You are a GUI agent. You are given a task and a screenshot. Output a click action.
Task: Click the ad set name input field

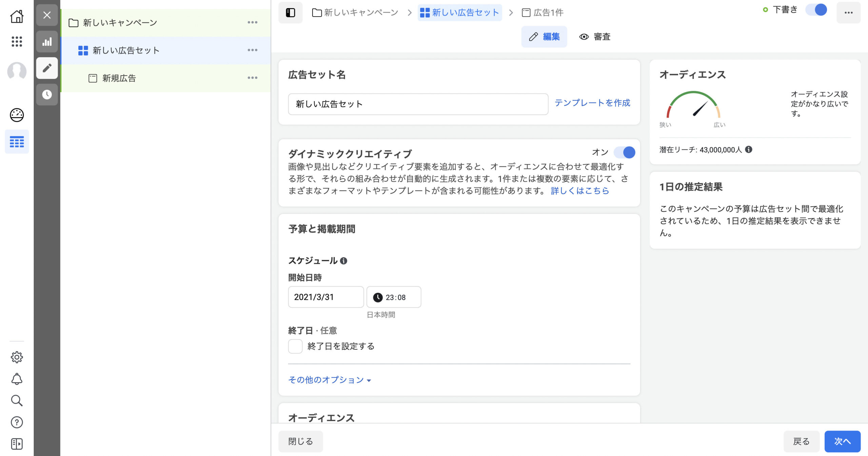point(418,104)
